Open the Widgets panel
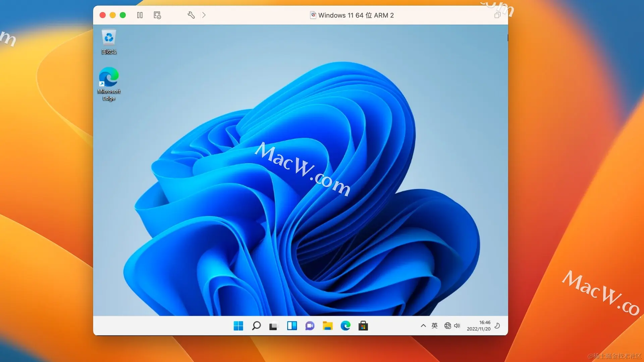 pos(292,326)
